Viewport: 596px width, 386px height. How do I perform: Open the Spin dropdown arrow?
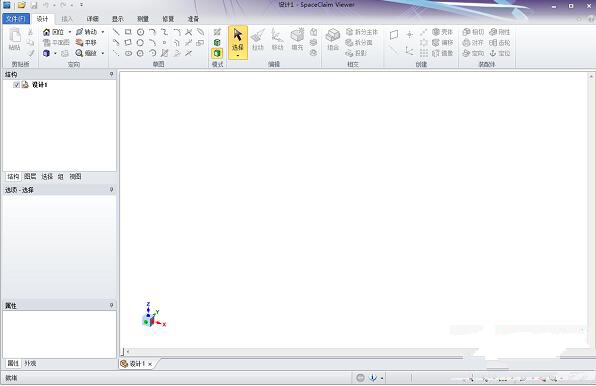click(x=103, y=32)
